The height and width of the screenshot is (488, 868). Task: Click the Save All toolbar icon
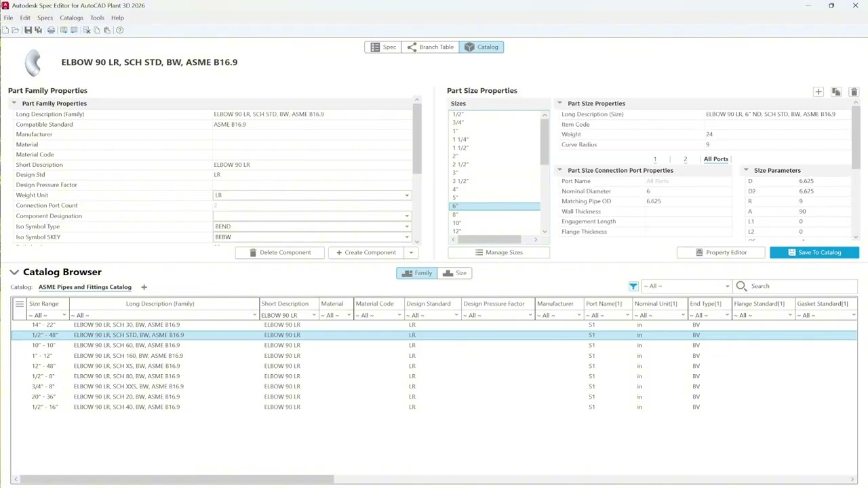click(39, 30)
